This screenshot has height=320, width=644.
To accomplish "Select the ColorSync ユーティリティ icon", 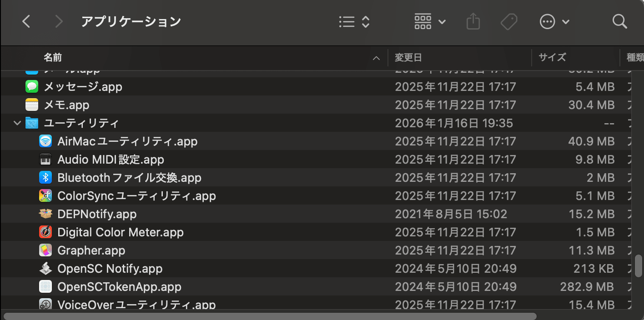I will coord(45,195).
